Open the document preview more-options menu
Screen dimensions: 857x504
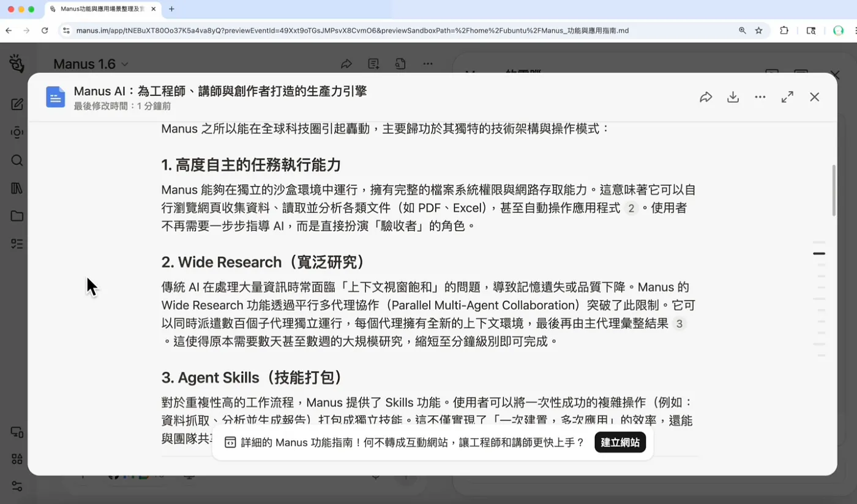tap(760, 97)
